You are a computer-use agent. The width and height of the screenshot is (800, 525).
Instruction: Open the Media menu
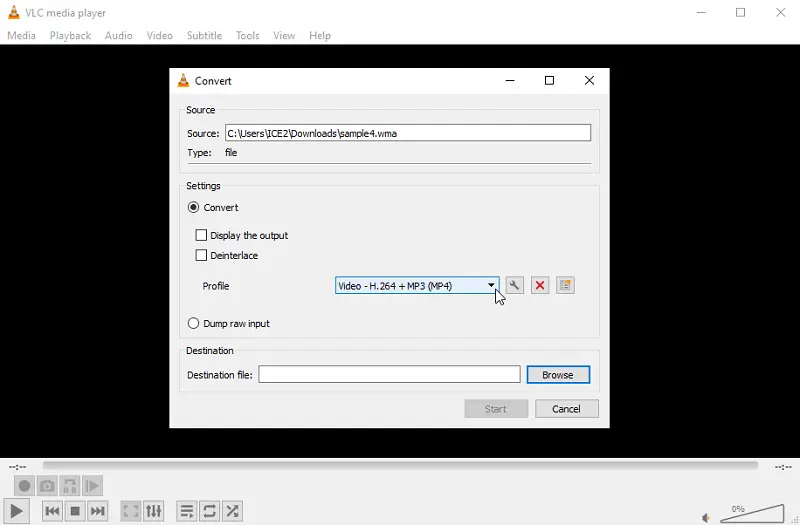21,36
